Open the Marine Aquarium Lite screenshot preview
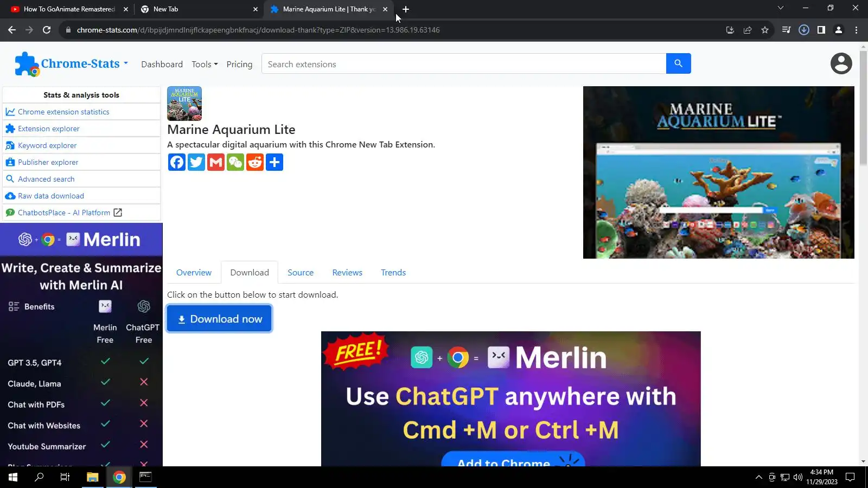The image size is (868, 488). pyautogui.click(x=719, y=172)
